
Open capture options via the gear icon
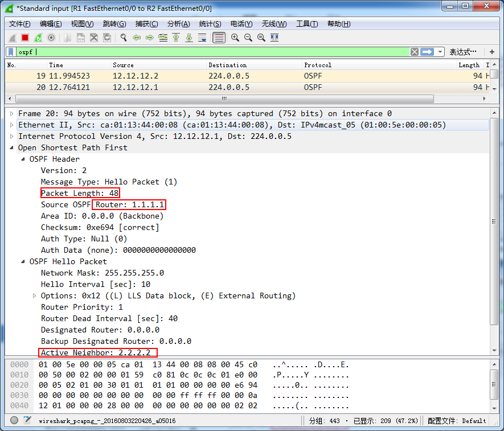click(x=51, y=38)
